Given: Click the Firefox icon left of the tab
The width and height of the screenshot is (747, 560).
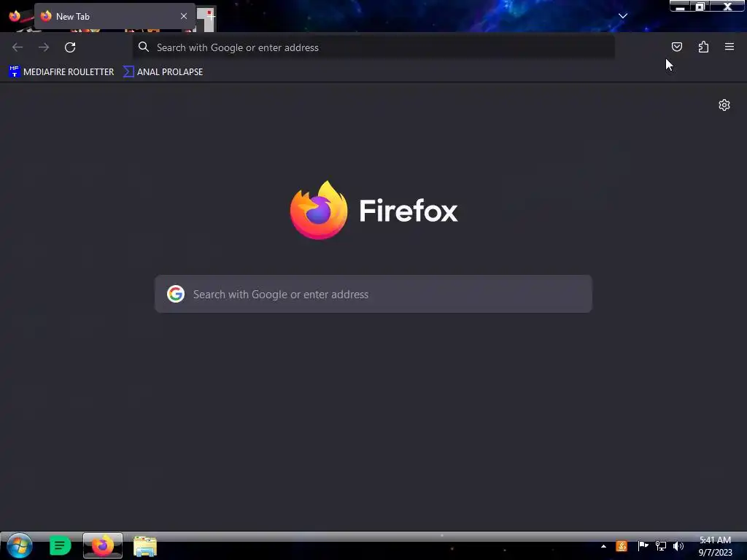Looking at the screenshot, I should point(15,16).
